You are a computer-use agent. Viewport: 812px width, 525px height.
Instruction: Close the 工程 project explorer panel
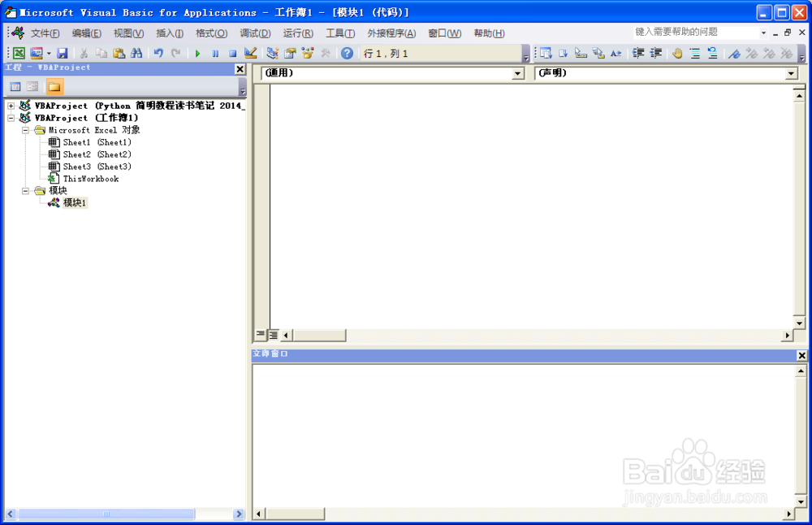240,69
